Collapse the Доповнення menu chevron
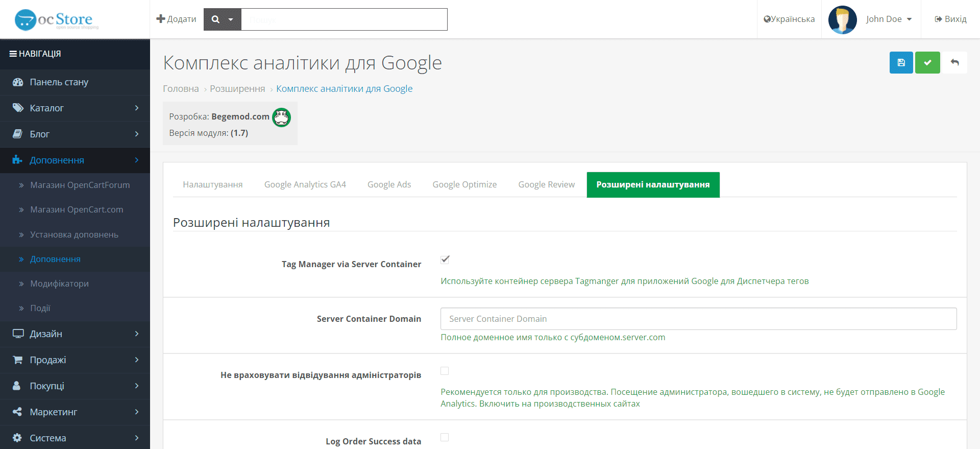This screenshot has height=449, width=980. pyautogui.click(x=137, y=160)
